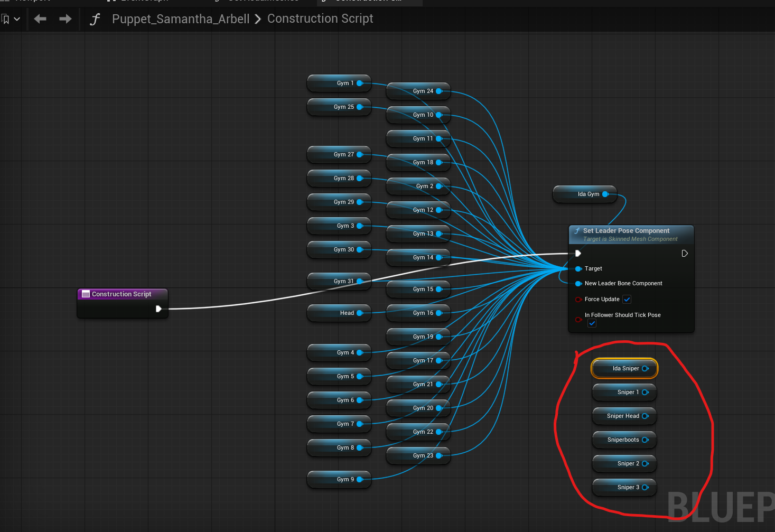The height and width of the screenshot is (532, 775).
Task: Click the purple Construction Script node title
Action: (x=122, y=294)
